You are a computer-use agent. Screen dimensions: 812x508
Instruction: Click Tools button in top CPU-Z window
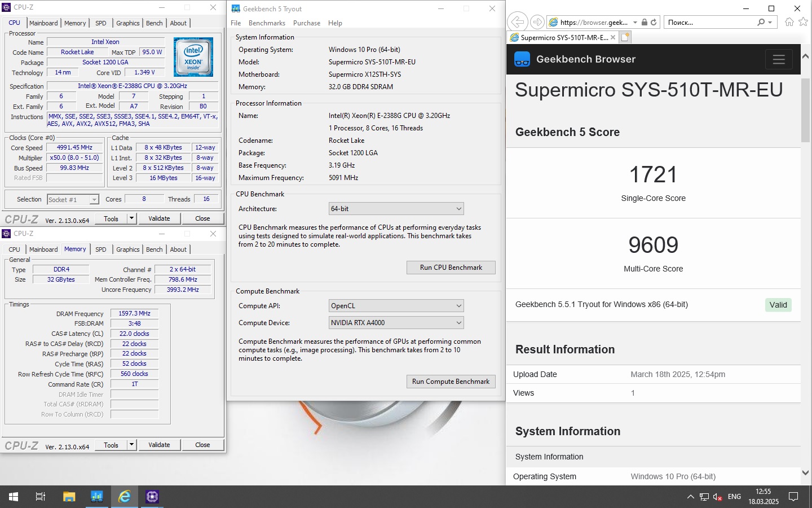pyautogui.click(x=111, y=218)
